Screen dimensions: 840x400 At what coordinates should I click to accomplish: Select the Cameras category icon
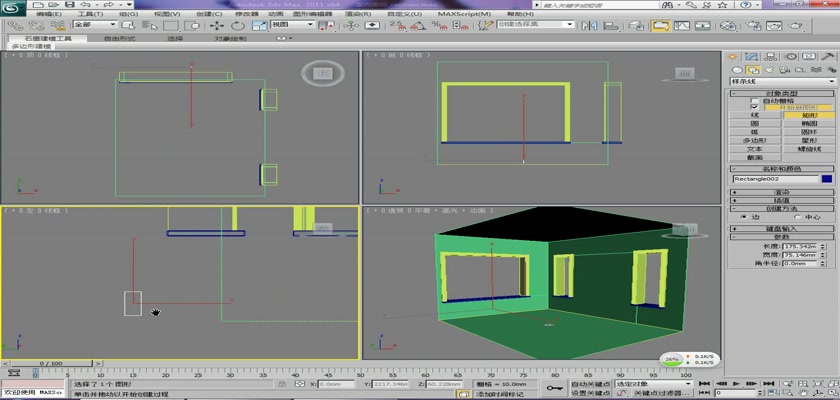[784, 70]
